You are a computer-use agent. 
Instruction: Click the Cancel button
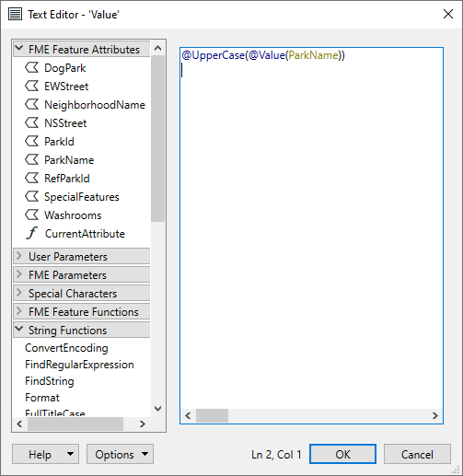(417, 454)
